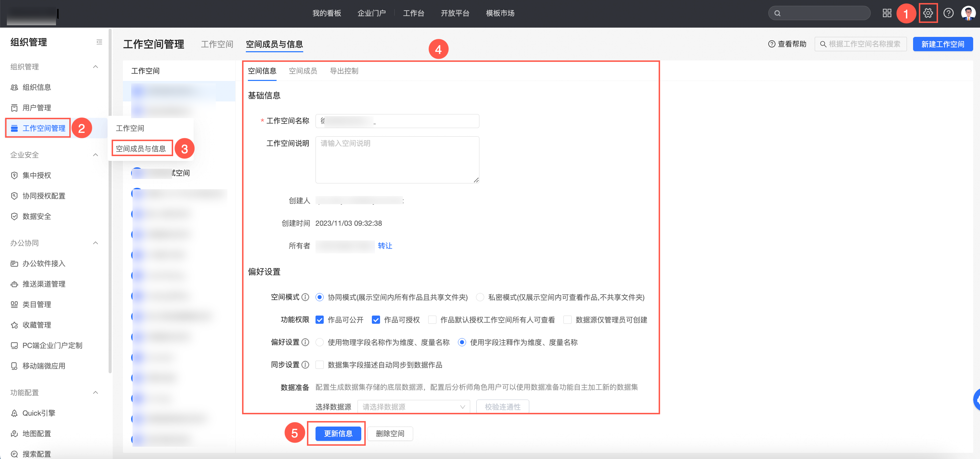Collapse the 办公协同 section chevron
980x459 pixels.
(x=96, y=243)
